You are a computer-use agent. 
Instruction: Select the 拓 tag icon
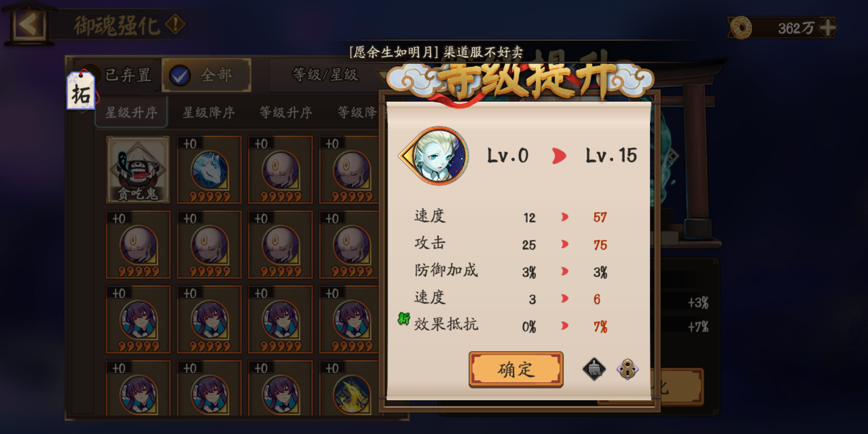pyautogui.click(x=81, y=91)
